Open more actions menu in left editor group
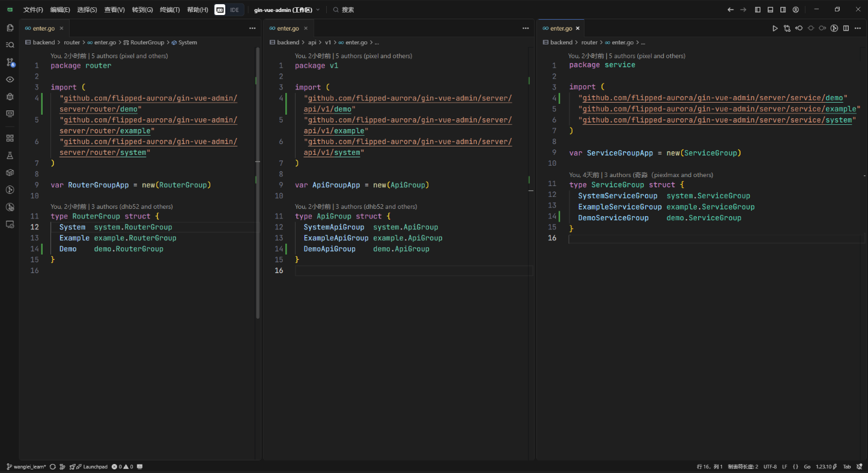 click(252, 28)
